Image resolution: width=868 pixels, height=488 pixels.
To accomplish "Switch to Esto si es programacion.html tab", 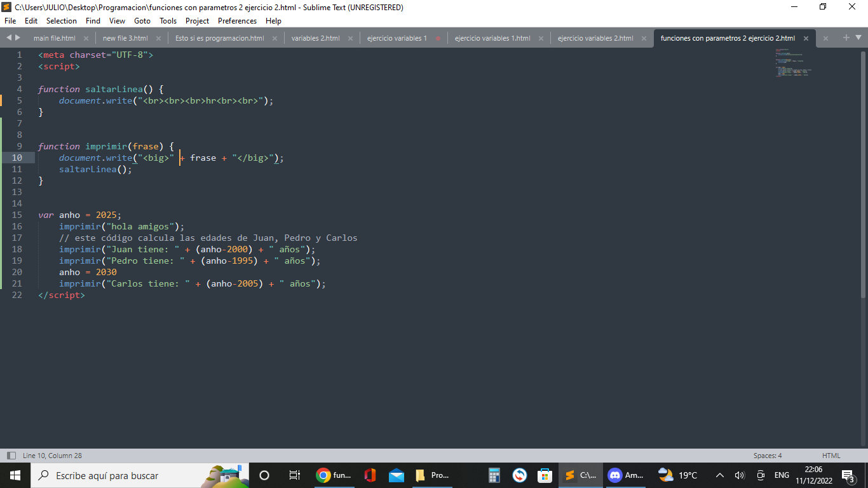I will coord(219,38).
